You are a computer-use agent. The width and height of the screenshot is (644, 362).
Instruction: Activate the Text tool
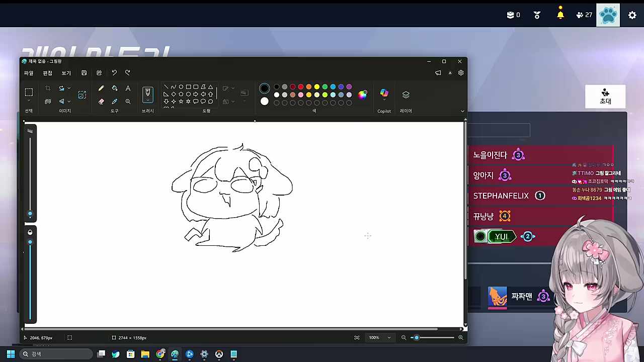(128, 88)
